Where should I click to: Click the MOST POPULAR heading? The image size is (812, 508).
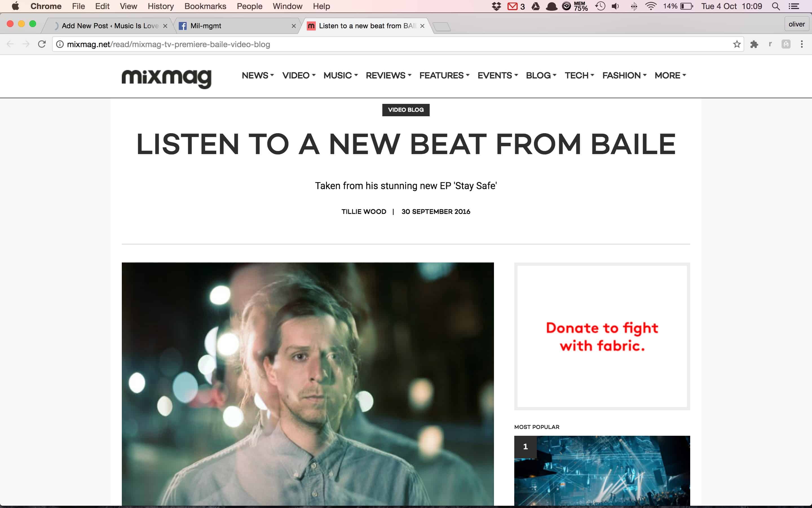click(x=537, y=427)
